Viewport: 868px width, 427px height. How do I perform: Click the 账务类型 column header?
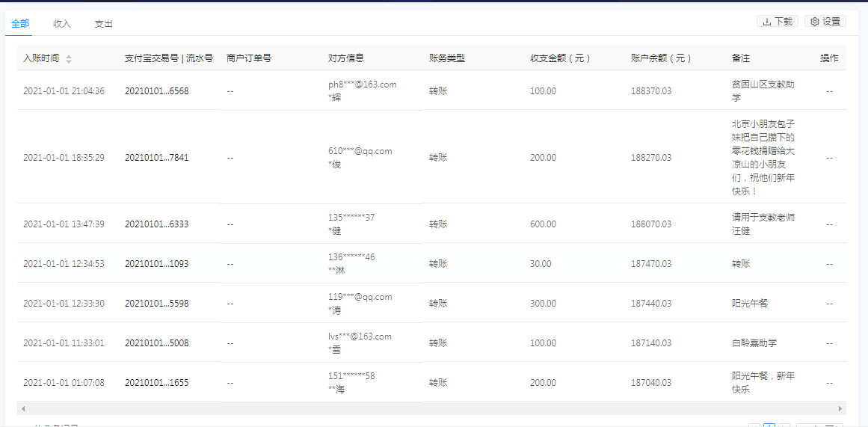point(447,58)
